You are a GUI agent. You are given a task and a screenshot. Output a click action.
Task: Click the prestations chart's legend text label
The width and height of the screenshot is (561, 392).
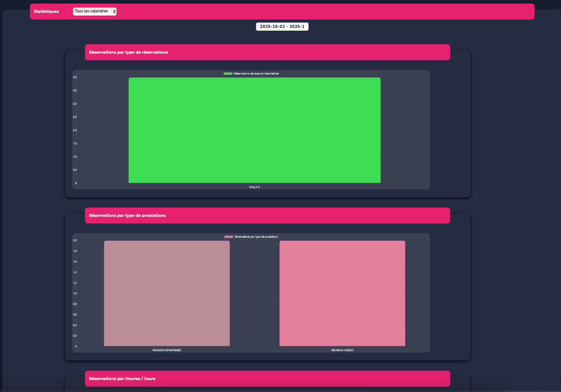pos(256,237)
